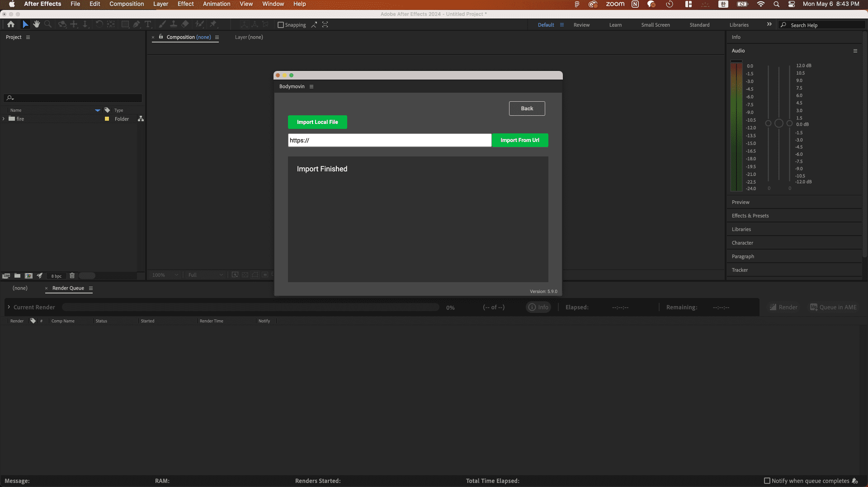Open the Animation menu
The image size is (868, 487).
pos(217,4)
